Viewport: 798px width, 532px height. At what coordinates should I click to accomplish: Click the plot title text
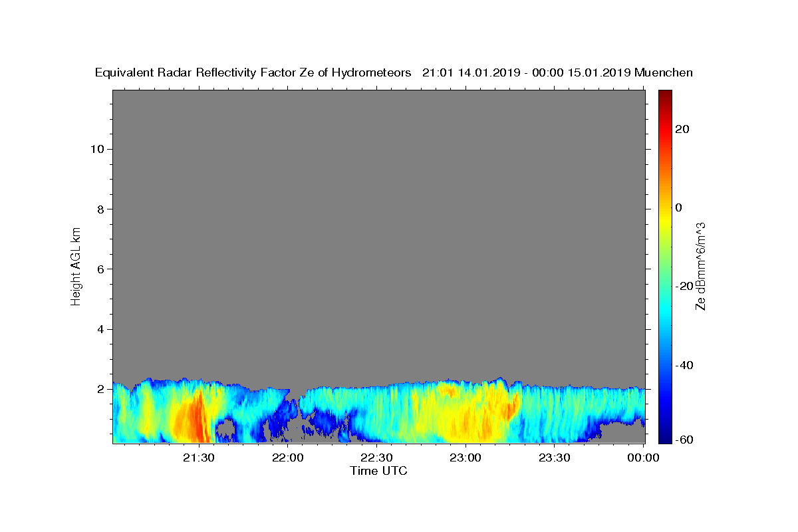click(394, 72)
